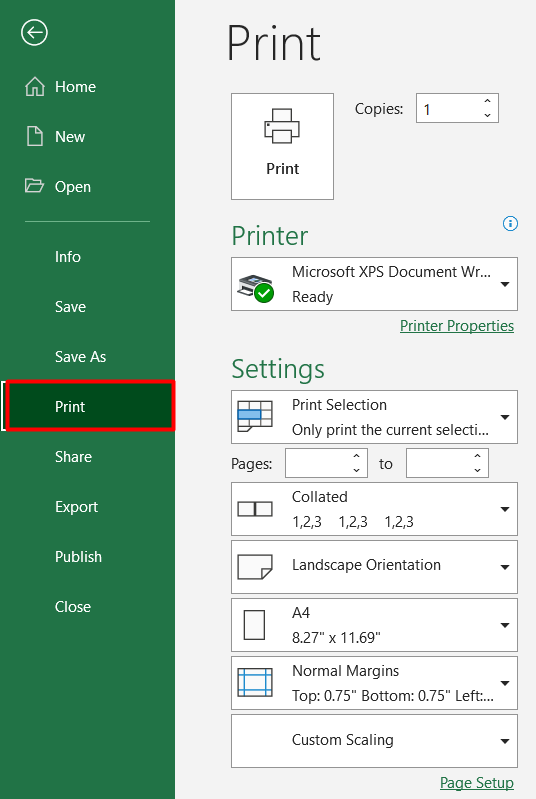
Task: Click the Open folder icon
Action: click(34, 185)
